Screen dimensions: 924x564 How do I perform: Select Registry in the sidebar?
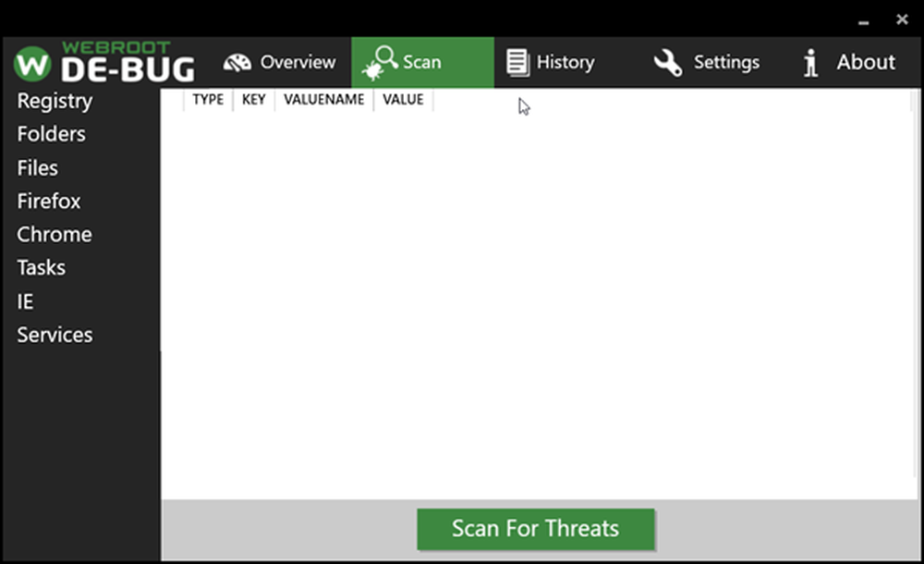pyautogui.click(x=55, y=102)
